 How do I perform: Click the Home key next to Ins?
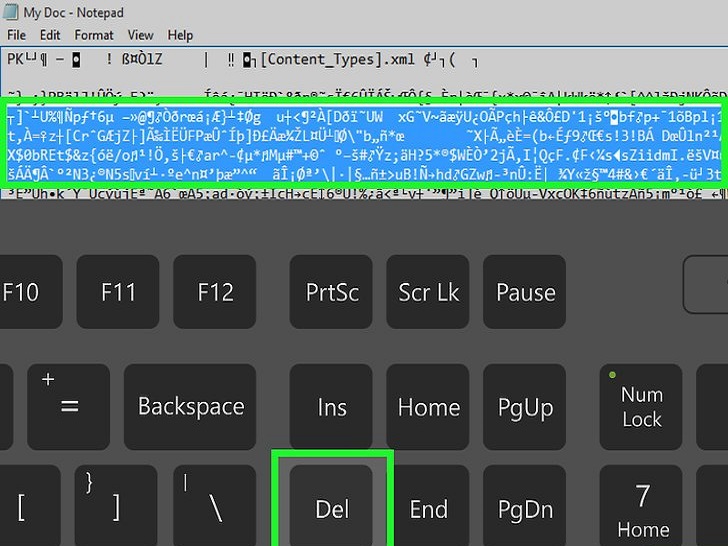point(428,407)
